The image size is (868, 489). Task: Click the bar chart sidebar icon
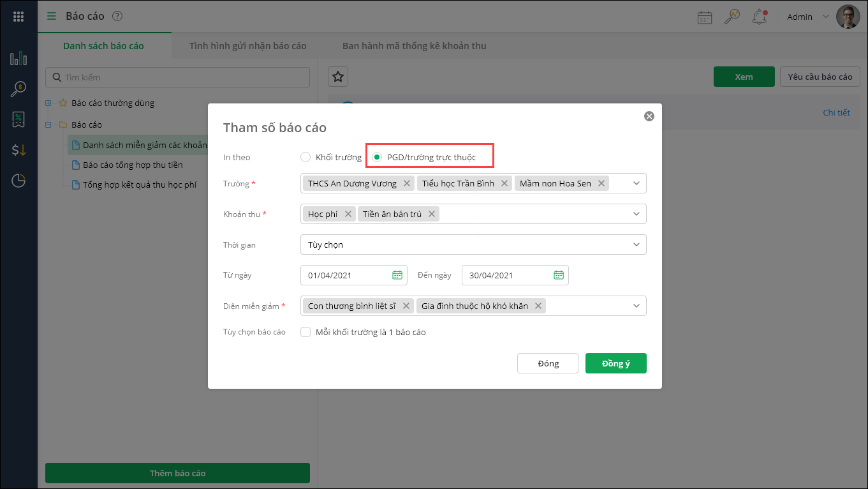point(18,59)
